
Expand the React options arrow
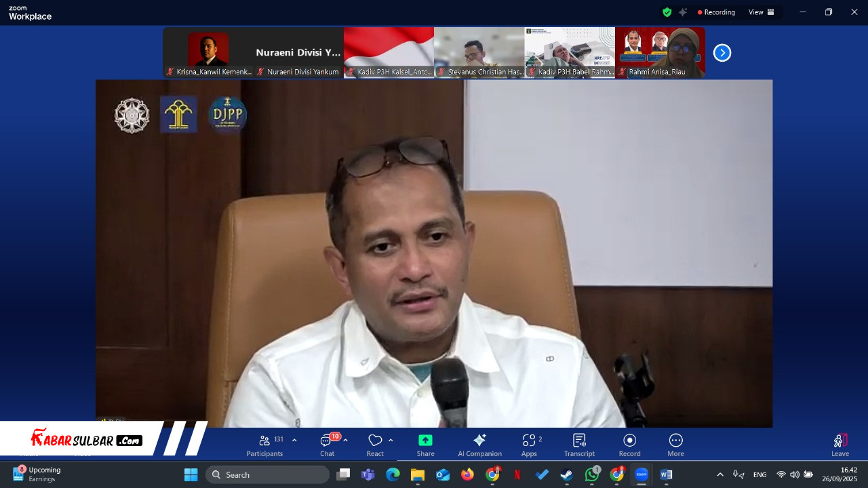point(391,441)
